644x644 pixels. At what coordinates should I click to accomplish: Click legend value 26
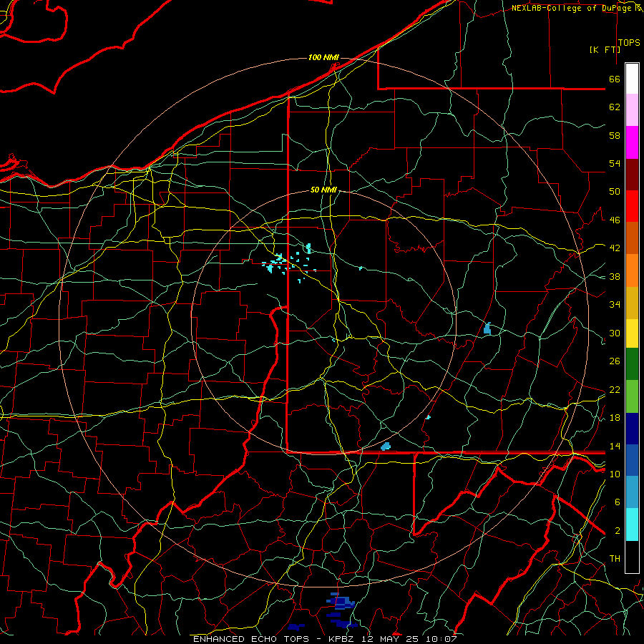click(615, 361)
